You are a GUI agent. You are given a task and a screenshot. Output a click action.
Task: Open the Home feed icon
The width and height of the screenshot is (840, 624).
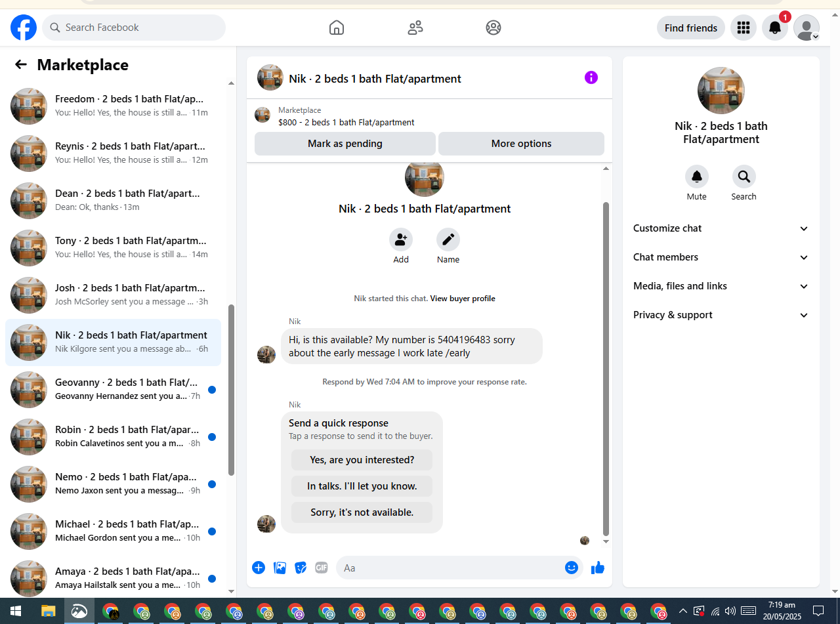tap(337, 28)
